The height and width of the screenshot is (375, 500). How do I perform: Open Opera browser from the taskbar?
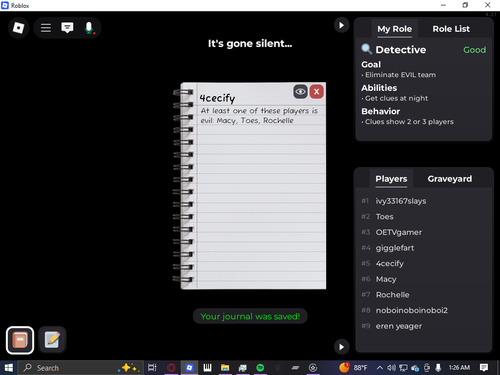(x=171, y=368)
